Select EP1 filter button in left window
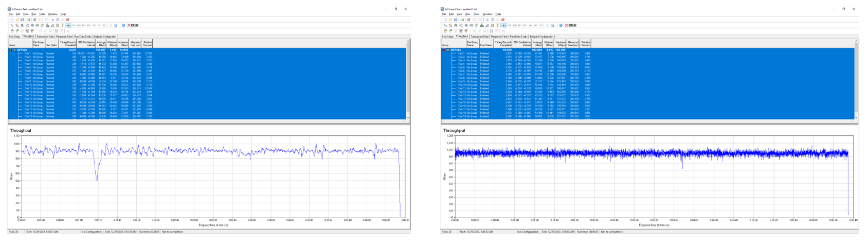 pyautogui.click(x=84, y=25)
